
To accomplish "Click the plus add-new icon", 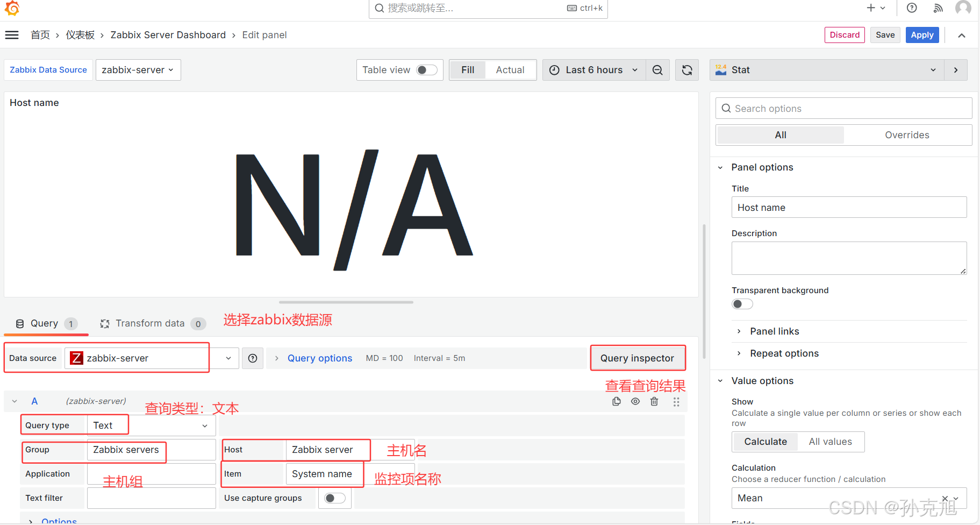I will (x=871, y=8).
